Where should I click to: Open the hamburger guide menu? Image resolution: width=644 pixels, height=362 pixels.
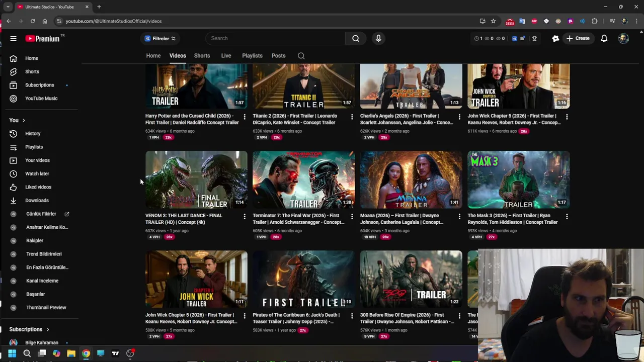click(14, 38)
